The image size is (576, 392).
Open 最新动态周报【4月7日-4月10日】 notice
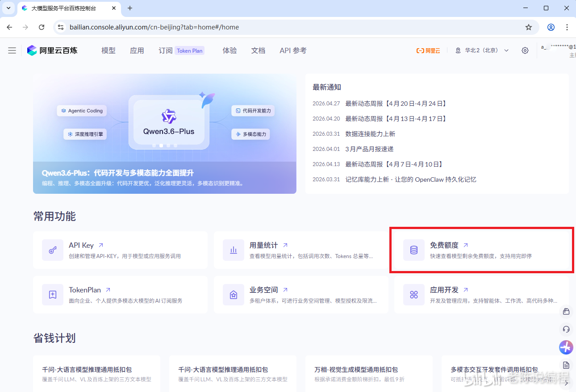click(395, 164)
